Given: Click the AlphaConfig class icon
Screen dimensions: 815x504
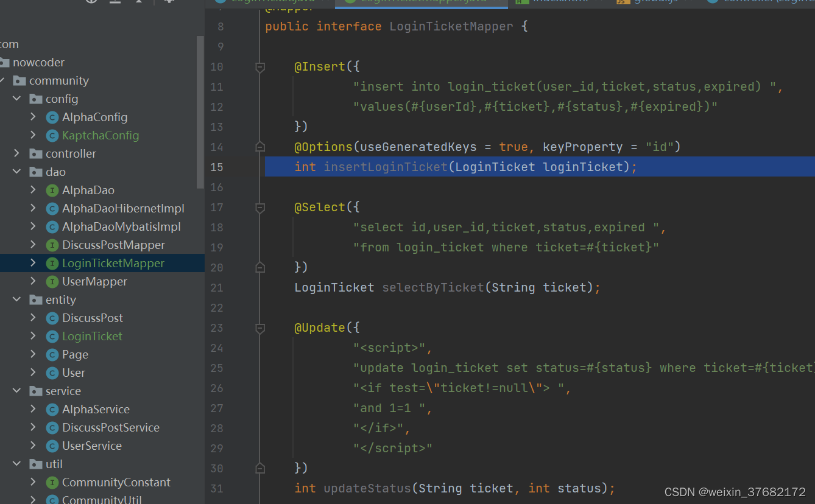Looking at the screenshot, I should [52, 117].
